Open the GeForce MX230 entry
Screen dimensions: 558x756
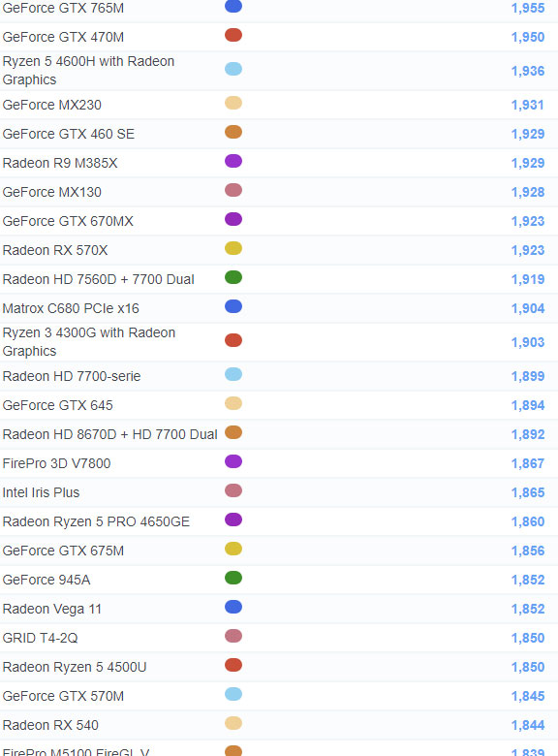click(52, 105)
